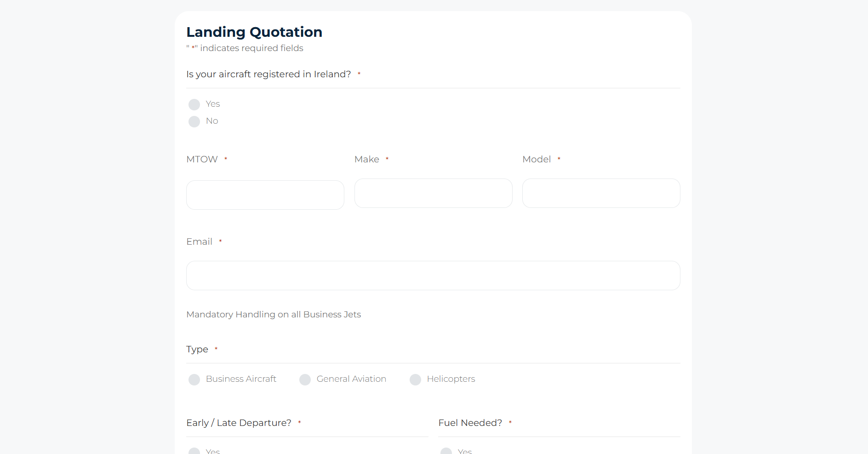Click the Type section label
The image size is (868, 454).
tap(197, 349)
